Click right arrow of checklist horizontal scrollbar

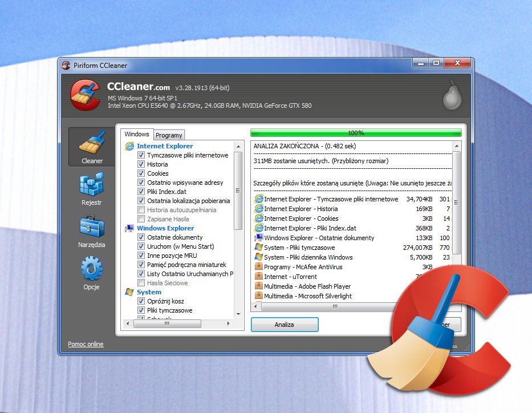pyautogui.click(x=228, y=324)
